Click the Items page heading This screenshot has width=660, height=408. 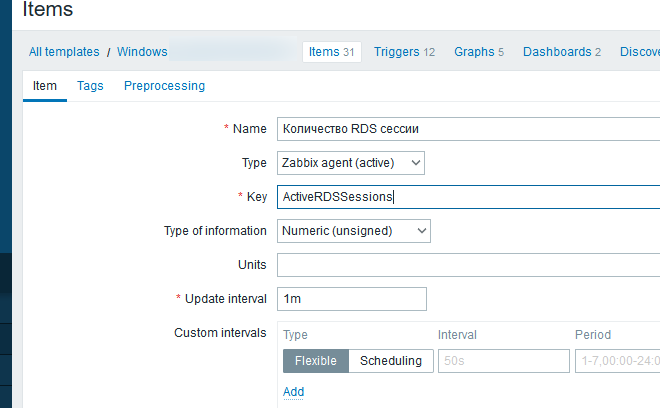pos(48,9)
